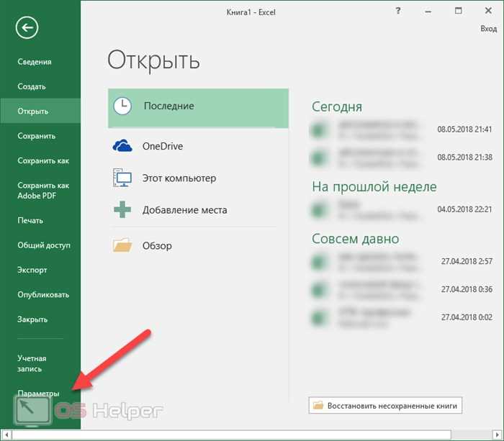Select Открыть in the sidebar
This screenshot has width=504, height=441.
point(40,111)
